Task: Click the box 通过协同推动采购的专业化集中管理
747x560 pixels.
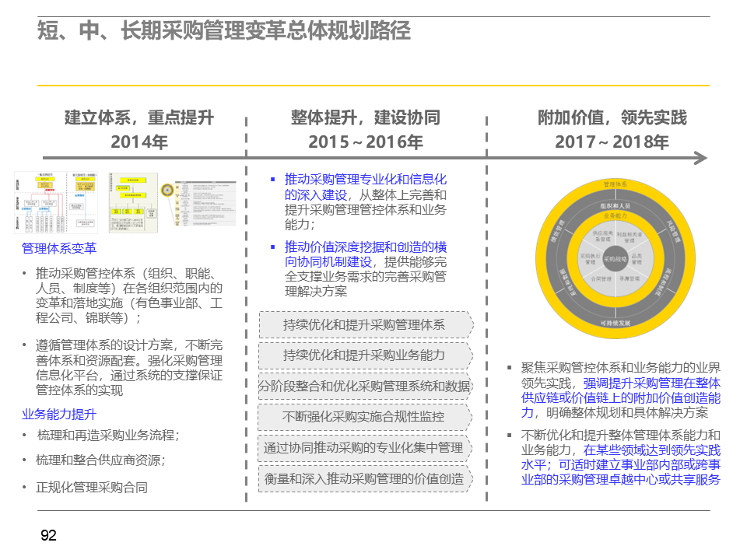Action: [366, 448]
